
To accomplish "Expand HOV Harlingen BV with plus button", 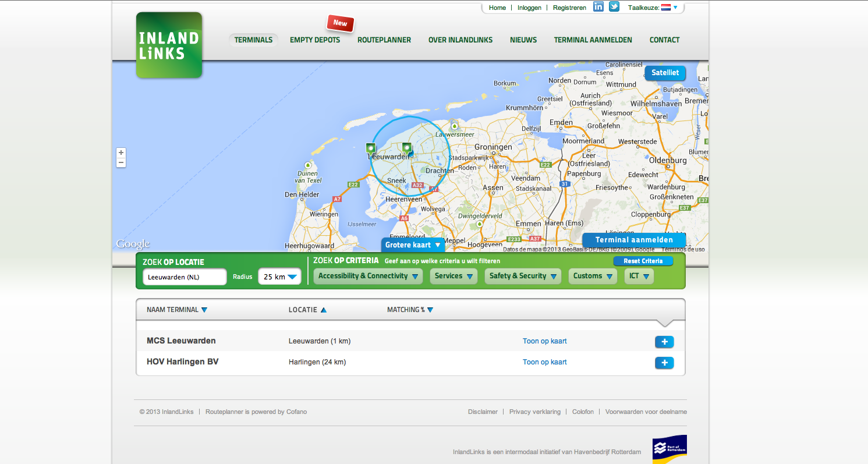I will 664,363.
